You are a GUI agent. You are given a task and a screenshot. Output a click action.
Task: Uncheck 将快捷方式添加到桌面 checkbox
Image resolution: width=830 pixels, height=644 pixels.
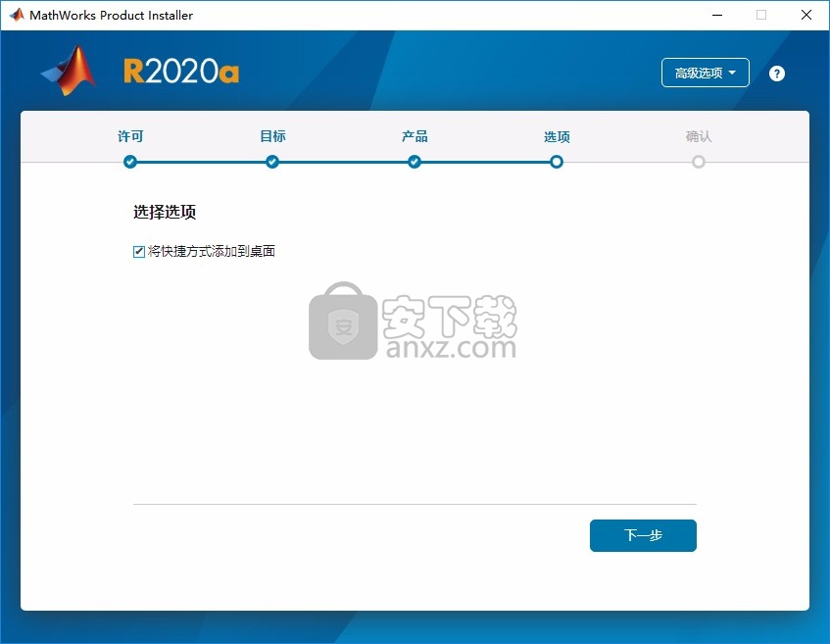139,252
